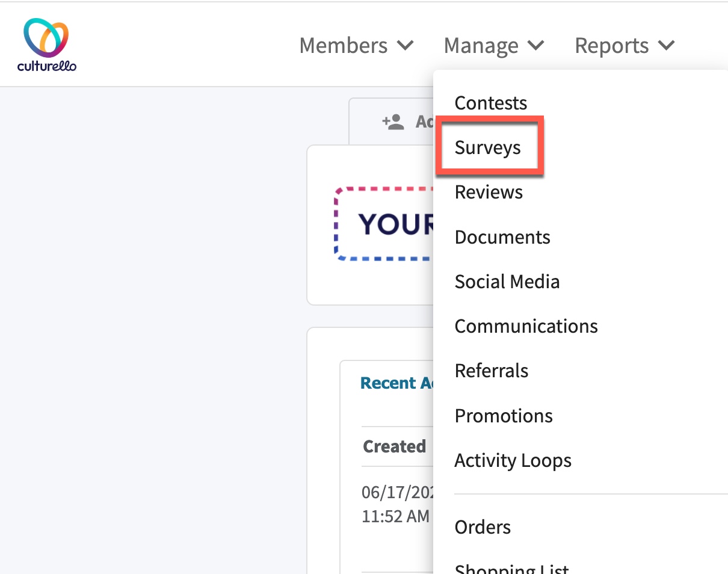Choose Surveys in the Manage dropdown

(488, 147)
